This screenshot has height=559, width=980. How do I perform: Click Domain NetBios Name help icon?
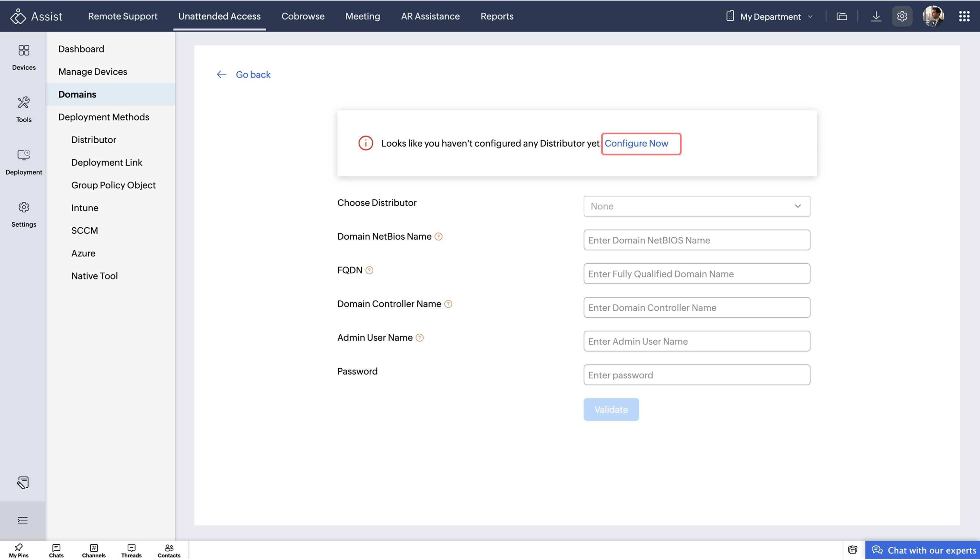(x=438, y=236)
